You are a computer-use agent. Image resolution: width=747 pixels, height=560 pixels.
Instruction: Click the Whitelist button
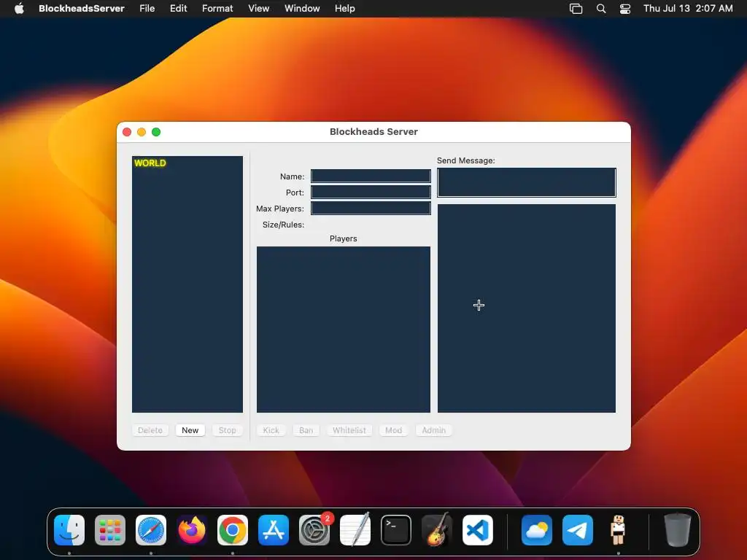[349, 430]
